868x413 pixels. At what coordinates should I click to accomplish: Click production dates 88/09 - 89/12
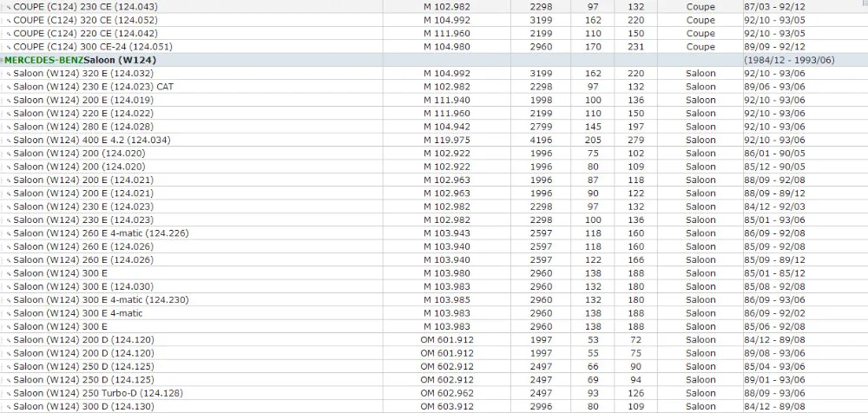[x=774, y=193]
